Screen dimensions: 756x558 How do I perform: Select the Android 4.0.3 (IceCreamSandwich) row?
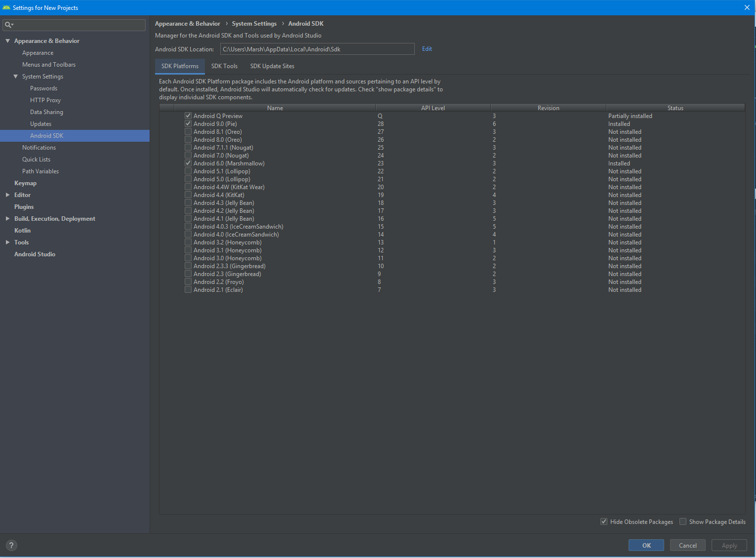452,226
